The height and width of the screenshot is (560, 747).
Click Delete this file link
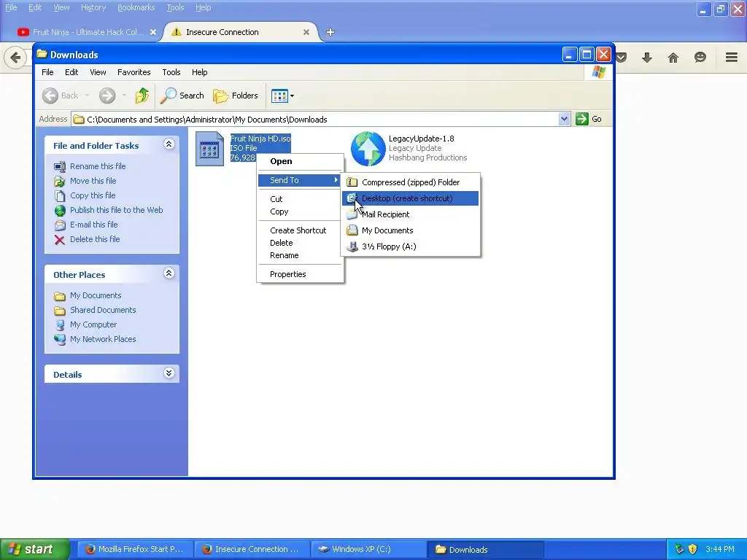(x=95, y=239)
